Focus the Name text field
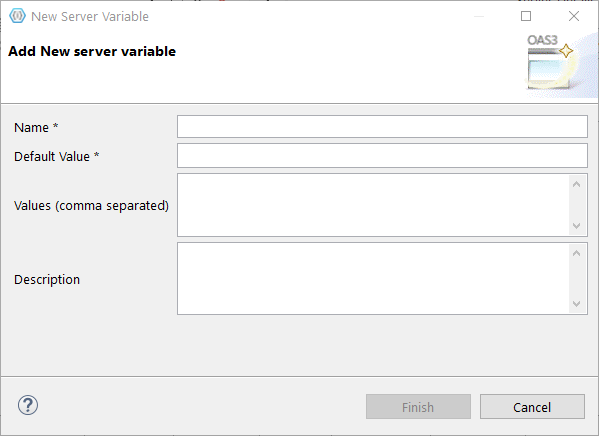The width and height of the screenshot is (599, 436). 382,126
